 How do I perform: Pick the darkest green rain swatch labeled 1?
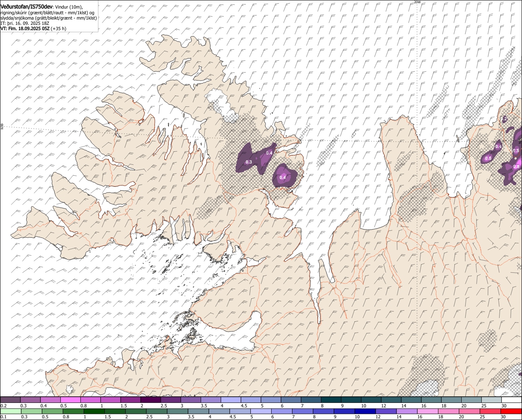[94, 411]
